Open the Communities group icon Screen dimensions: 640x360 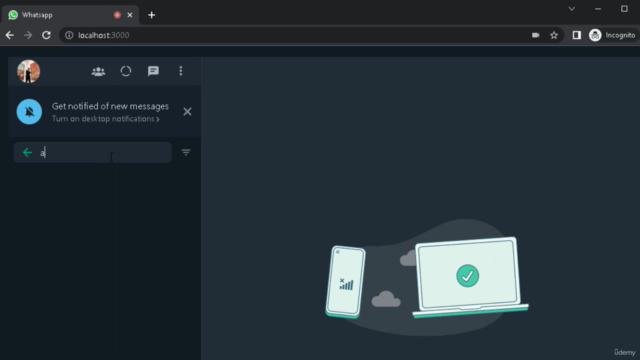[98, 71]
